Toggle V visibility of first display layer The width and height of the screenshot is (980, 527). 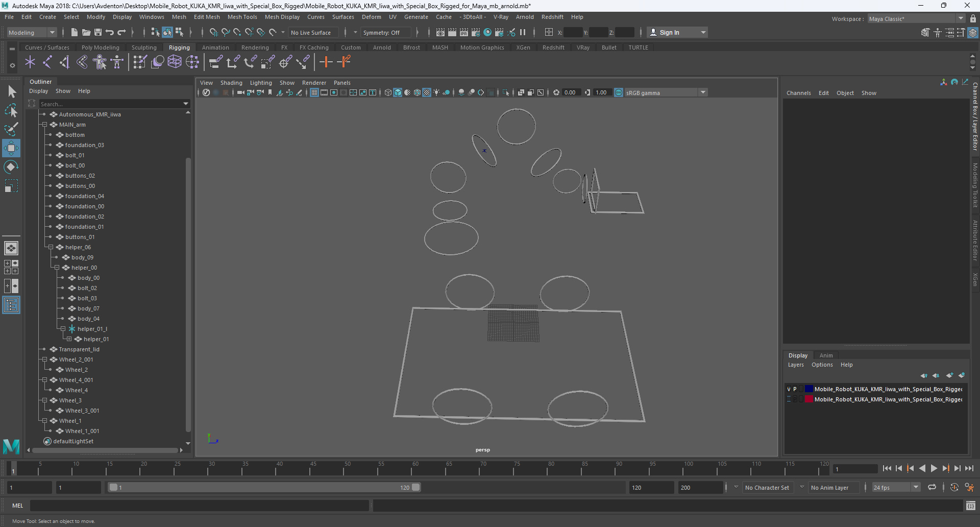pyautogui.click(x=789, y=389)
